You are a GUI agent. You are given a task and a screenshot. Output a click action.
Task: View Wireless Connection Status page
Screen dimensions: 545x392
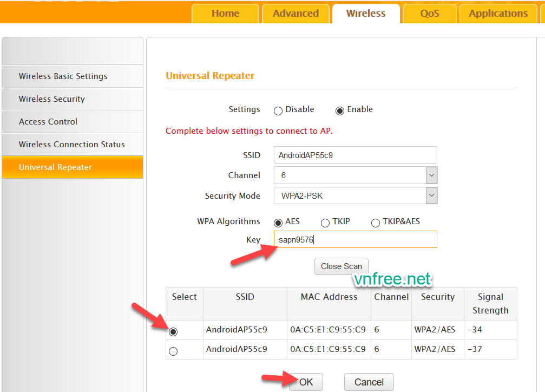tap(71, 145)
